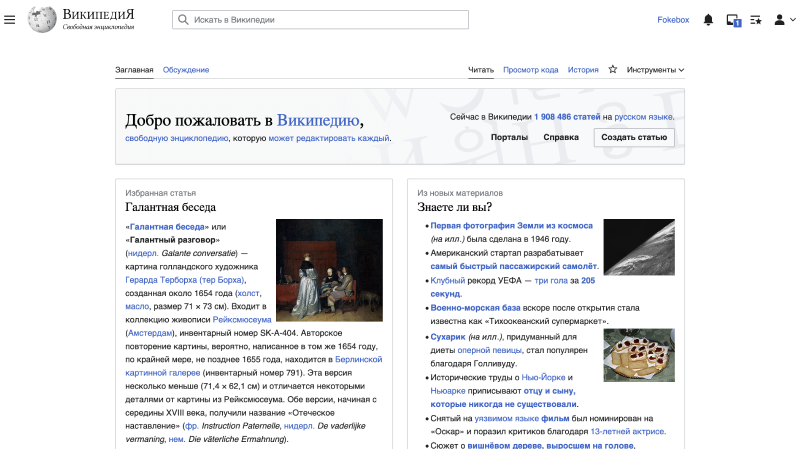Viewport: 800px width, 449px height.
Task: Open the Порталы link
Action: click(x=509, y=137)
